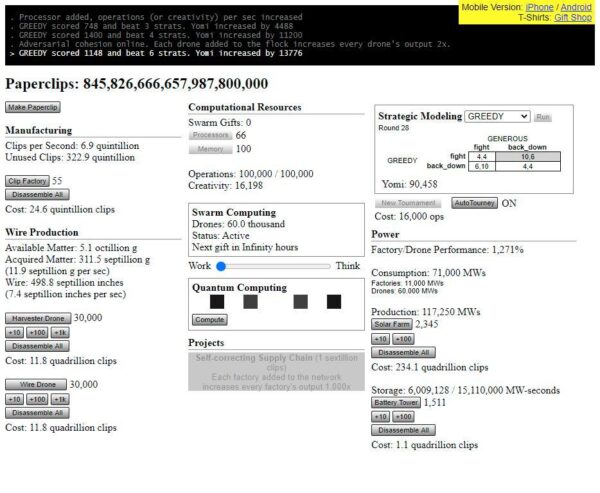
Task: Add 100 Wire Drones
Action: tap(37, 399)
